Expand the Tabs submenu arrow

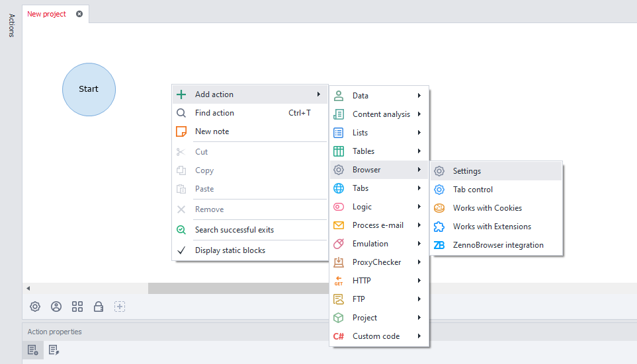pyautogui.click(x=419, y=188)
